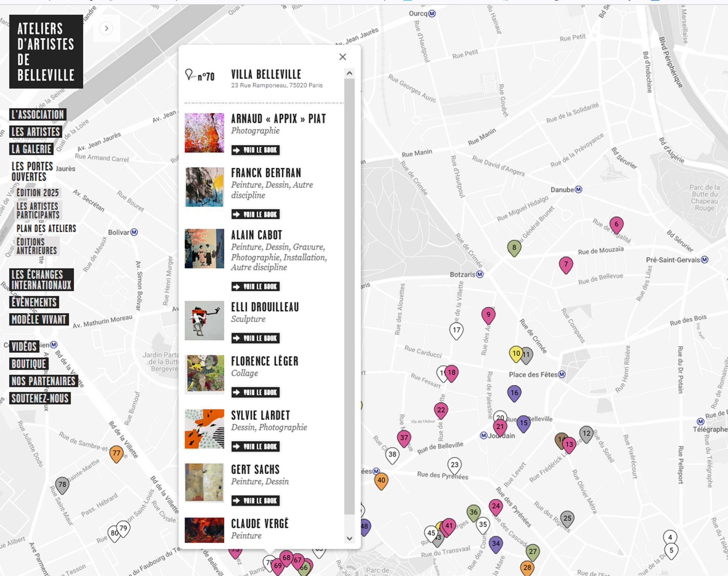Expand the sidebar chevron arrow
This screenshot has width=728, height=576.
click(107, 28)
